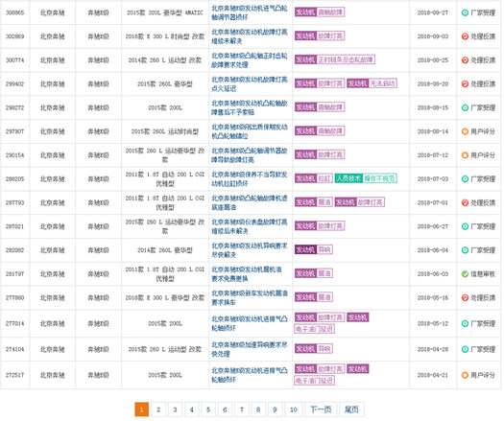This screenshot has width=504, height=421.
Task: Go to page 5
Action: [208, 409]
